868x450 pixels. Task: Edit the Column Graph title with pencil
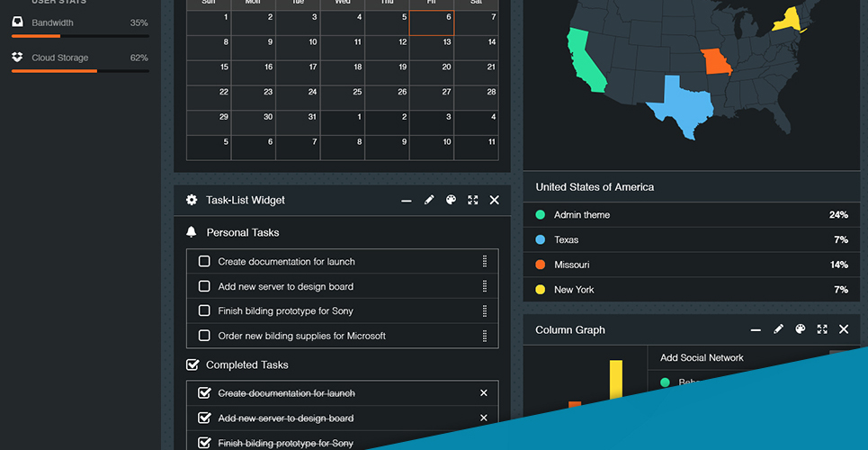(x=778, y=329)
